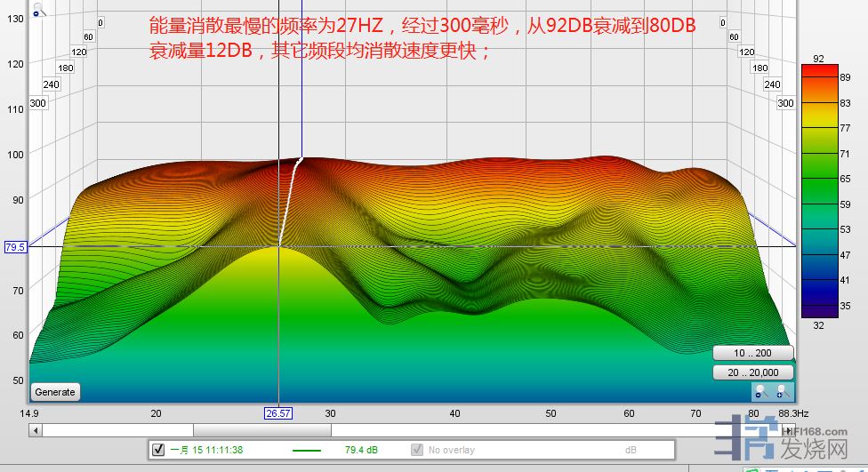Click the 0 ms time axis label on left
Screen dimensions: 868x472
point(100,23)
